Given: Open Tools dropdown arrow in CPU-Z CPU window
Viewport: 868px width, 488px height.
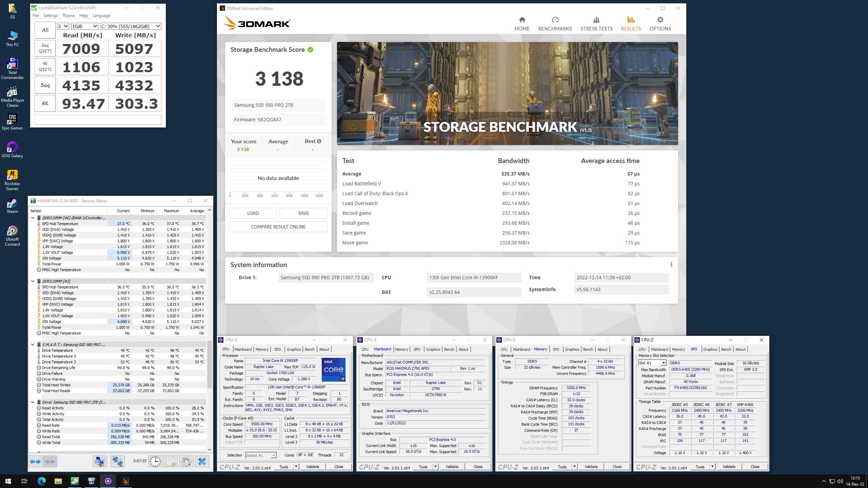Looking at the screenshot, I should pyautogui.click(x=296, y=467).
